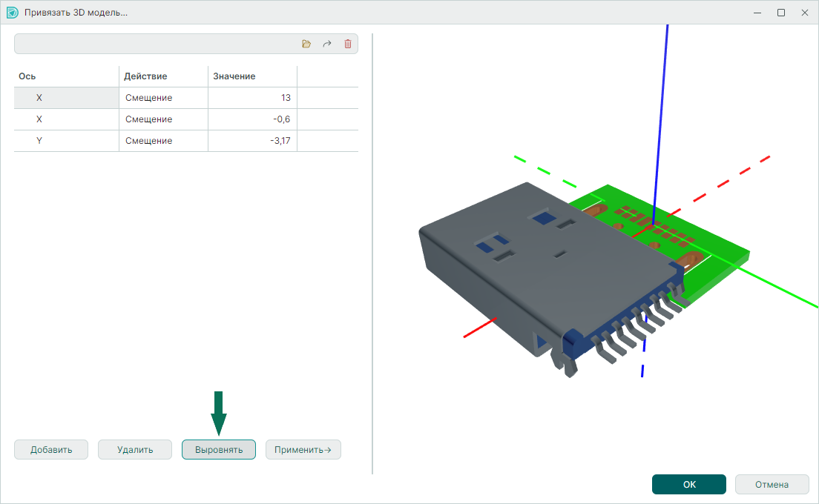This screenshot has height=504, width=819.
Task: Select the value cell containing 13
Action: (252, 98)
